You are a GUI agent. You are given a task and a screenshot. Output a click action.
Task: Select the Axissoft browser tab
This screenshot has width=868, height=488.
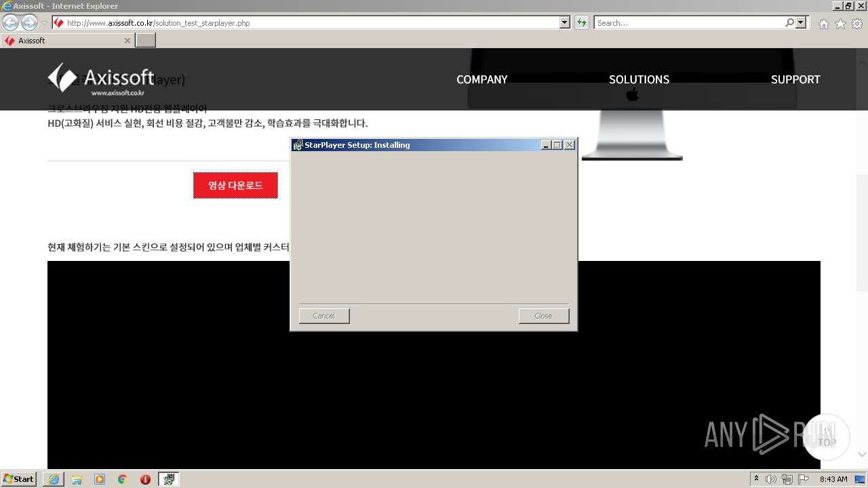[66, 41]
